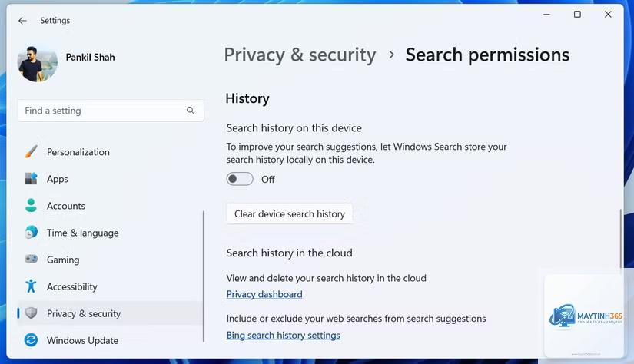
Task: Click Clear device search history button
Action: 290,213
